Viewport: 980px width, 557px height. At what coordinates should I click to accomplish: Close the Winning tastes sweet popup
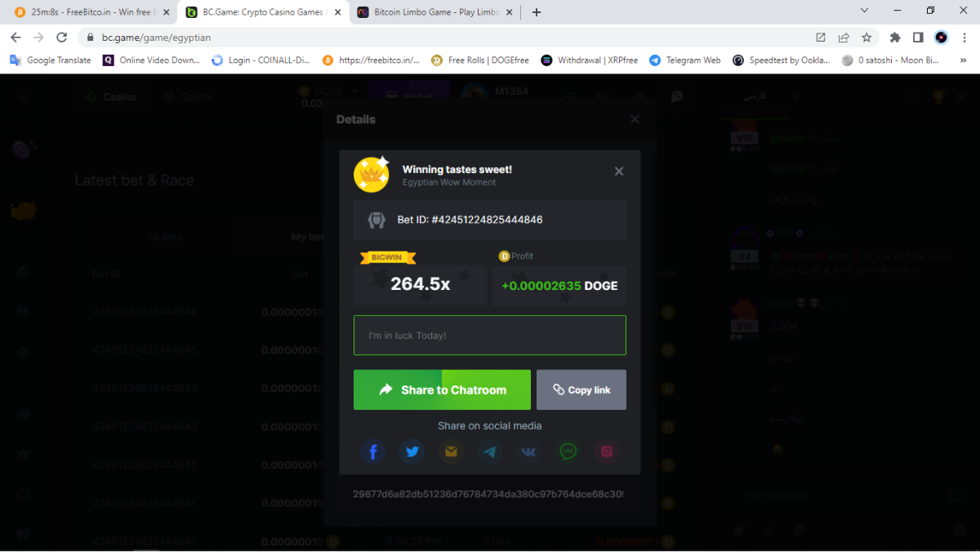619,172
